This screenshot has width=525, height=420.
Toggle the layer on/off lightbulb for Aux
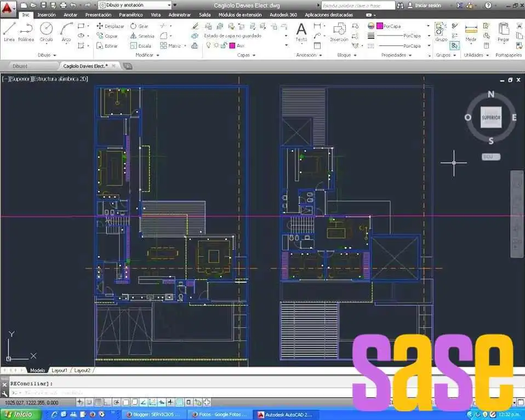point(209,45)
